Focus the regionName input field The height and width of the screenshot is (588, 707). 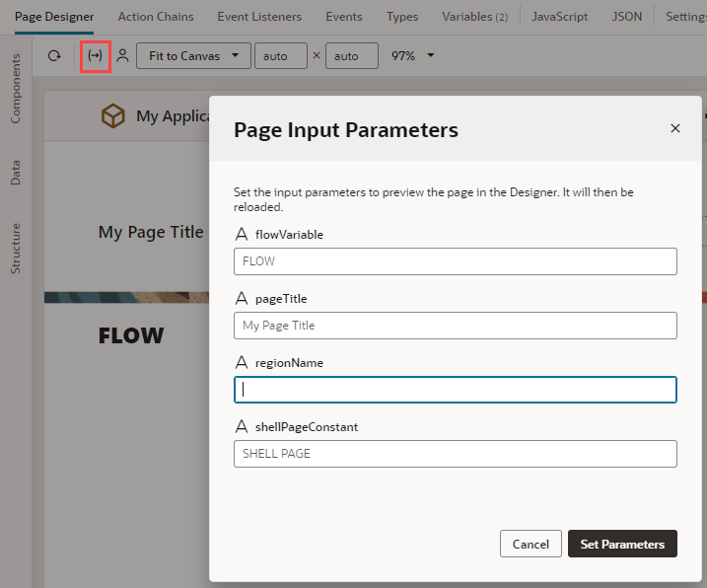tap(456, 390)
